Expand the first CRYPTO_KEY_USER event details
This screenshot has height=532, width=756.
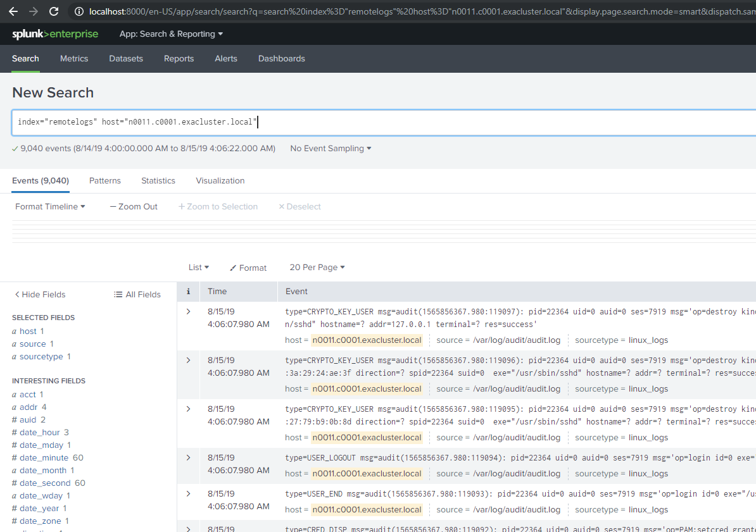[188, 312]
